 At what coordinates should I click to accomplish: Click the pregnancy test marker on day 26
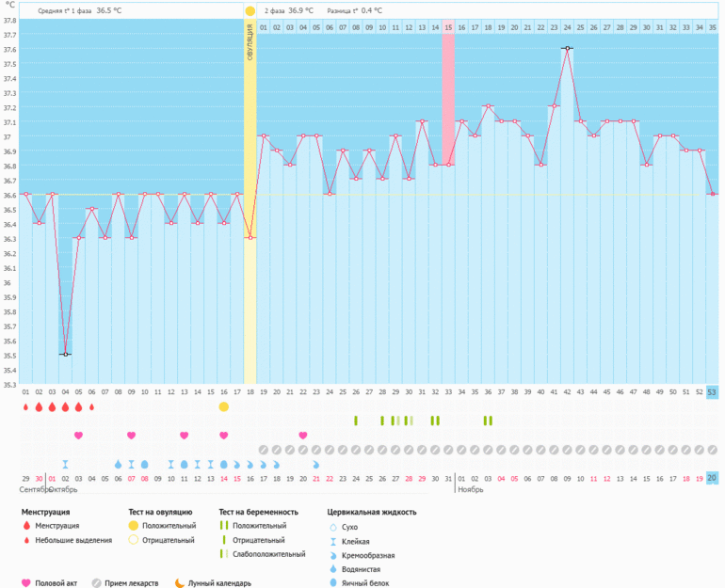click(x=356, y=421)
